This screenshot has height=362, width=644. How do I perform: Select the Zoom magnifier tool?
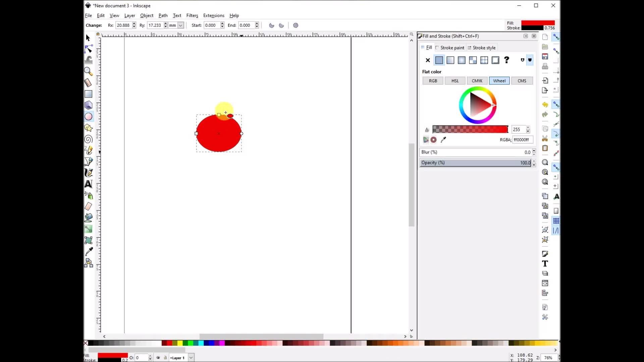click(88, 71)
